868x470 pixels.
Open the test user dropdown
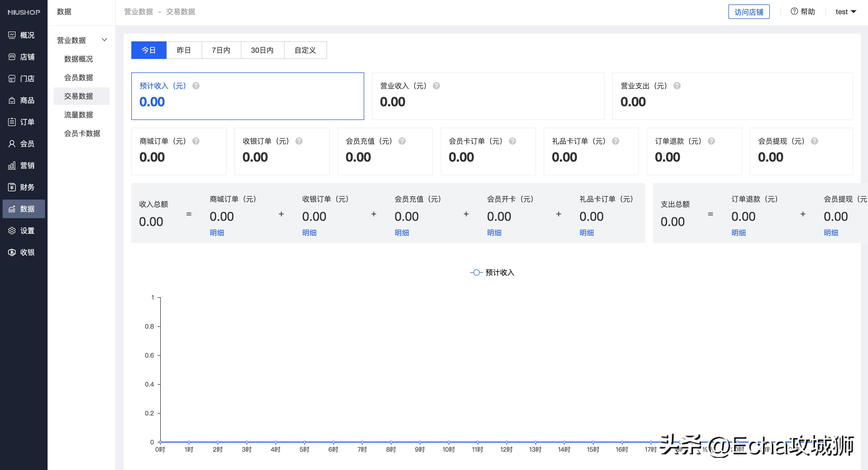pos(846,12)
